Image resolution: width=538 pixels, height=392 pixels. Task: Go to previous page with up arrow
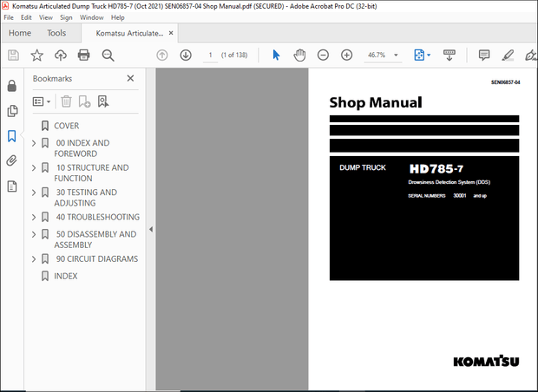pos(162,56)
